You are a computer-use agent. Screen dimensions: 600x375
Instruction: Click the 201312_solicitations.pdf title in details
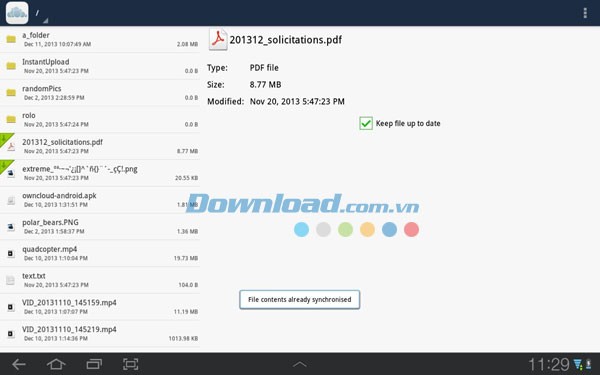click(286, 40)
